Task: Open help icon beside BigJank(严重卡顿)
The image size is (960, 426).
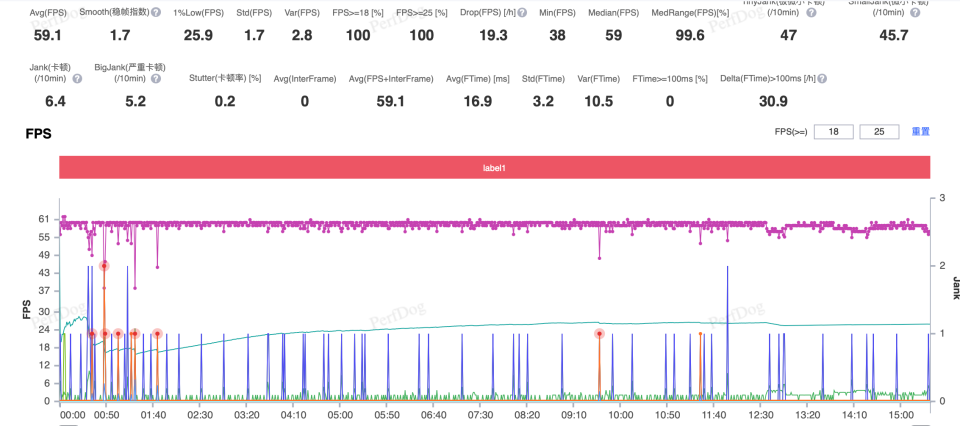Action: (x=156, y=78)
